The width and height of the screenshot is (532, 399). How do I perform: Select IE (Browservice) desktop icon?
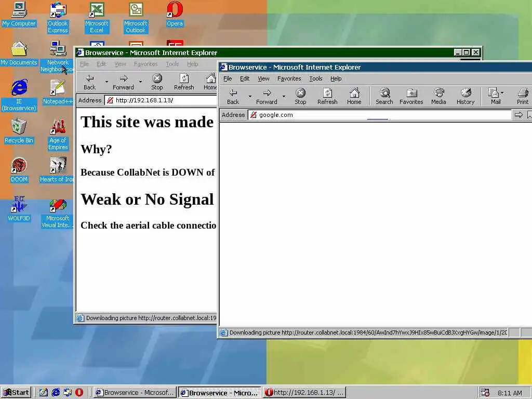point(19,96)
